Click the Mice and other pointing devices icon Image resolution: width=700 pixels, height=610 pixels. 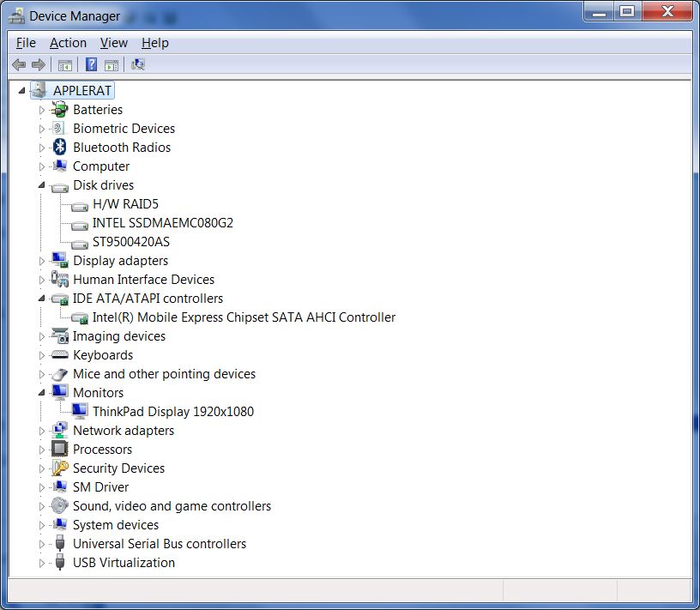coord(59,374)
